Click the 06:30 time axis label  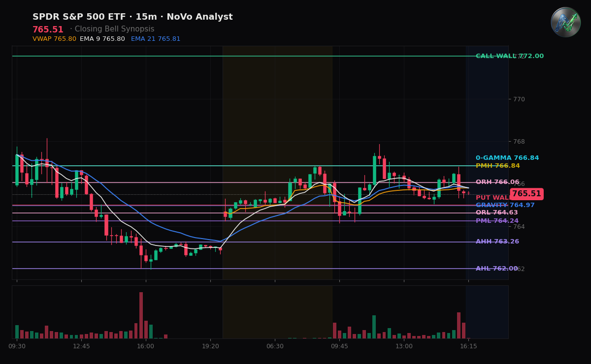[275, 346]
